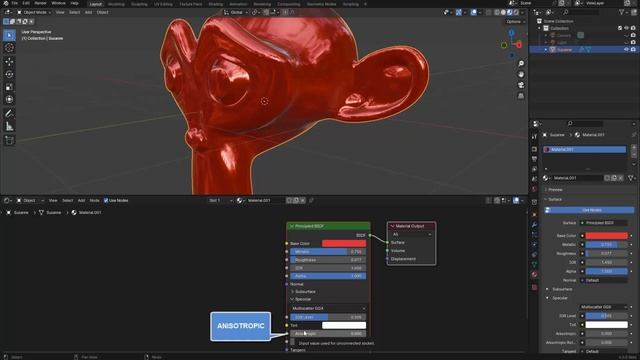
Task: Toggle Camera render icon in outliner
Action: 633,36
